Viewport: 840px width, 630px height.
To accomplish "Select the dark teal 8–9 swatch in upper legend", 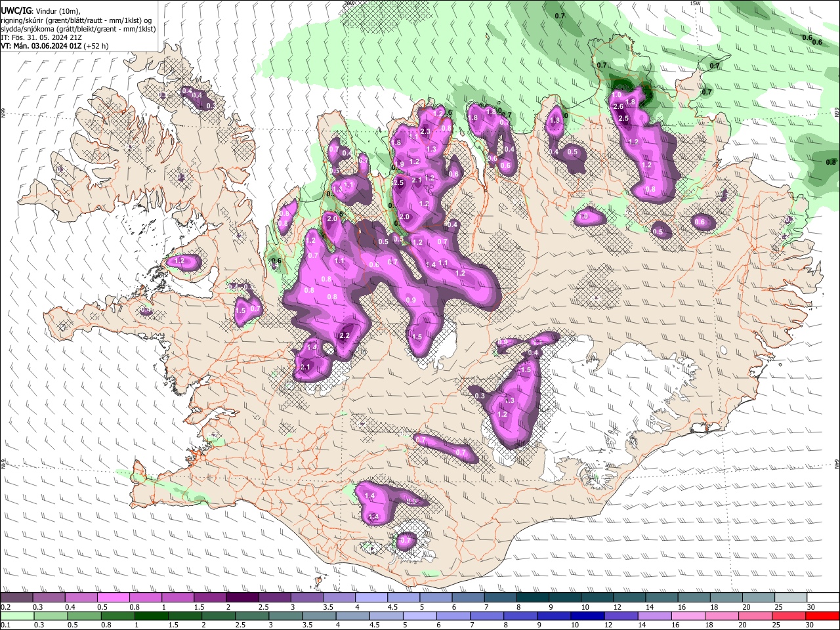I will 533,598.
